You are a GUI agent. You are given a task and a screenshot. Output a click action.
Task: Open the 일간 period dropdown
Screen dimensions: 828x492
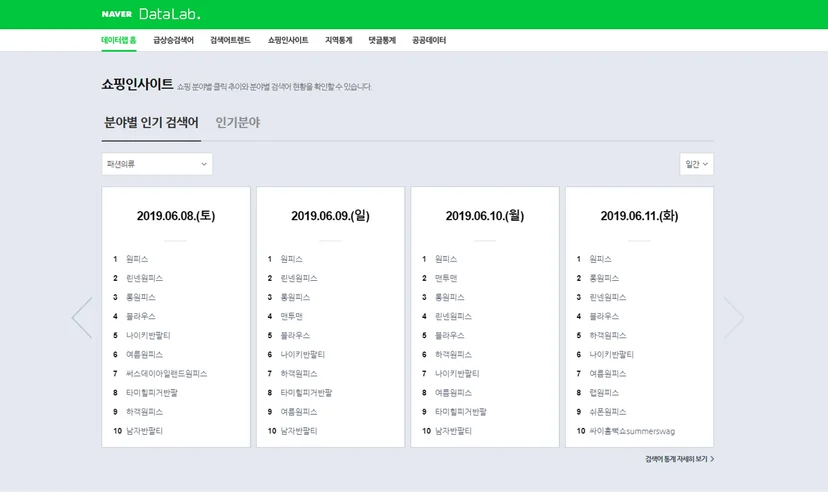(x=697, y=164)
